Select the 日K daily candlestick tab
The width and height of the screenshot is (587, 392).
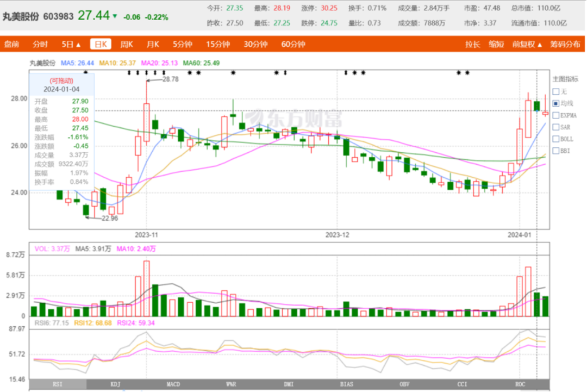coord(101,44)
